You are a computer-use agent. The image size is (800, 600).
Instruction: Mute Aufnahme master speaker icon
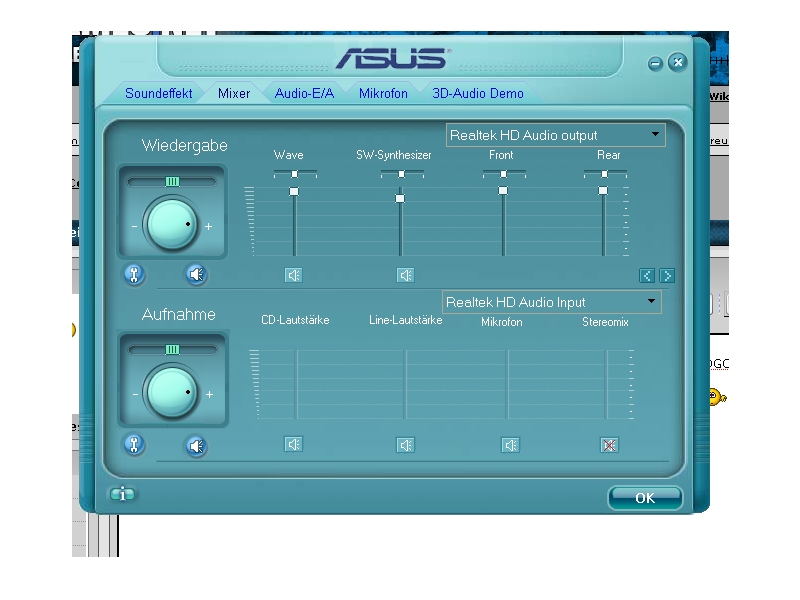click(196, 446)
